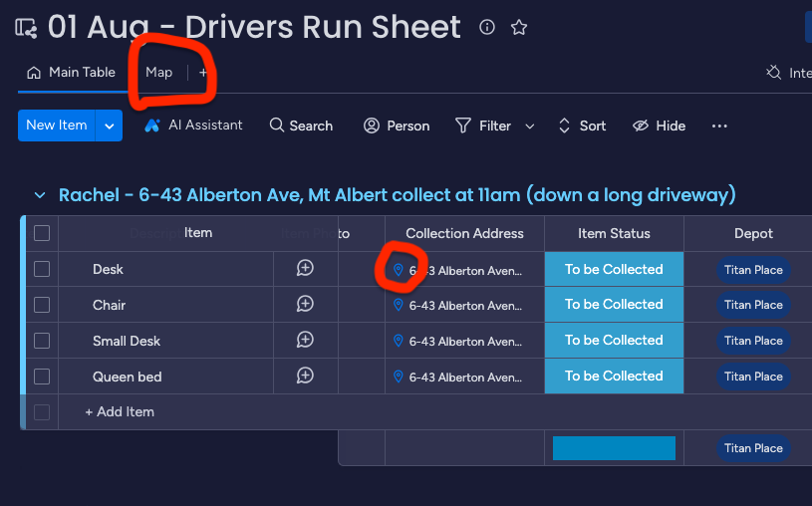Click the Sort button
The height and width of the screenshot is (506, 812).
click(x=582, y=126)
